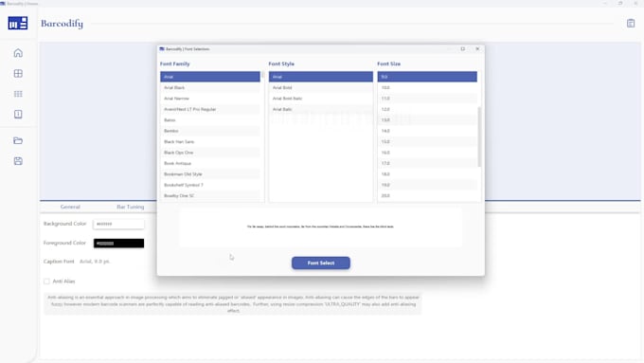Select font size 18.0
This screenshot has height=363, width=644.
pyautogui.click(x=427, y=173)
